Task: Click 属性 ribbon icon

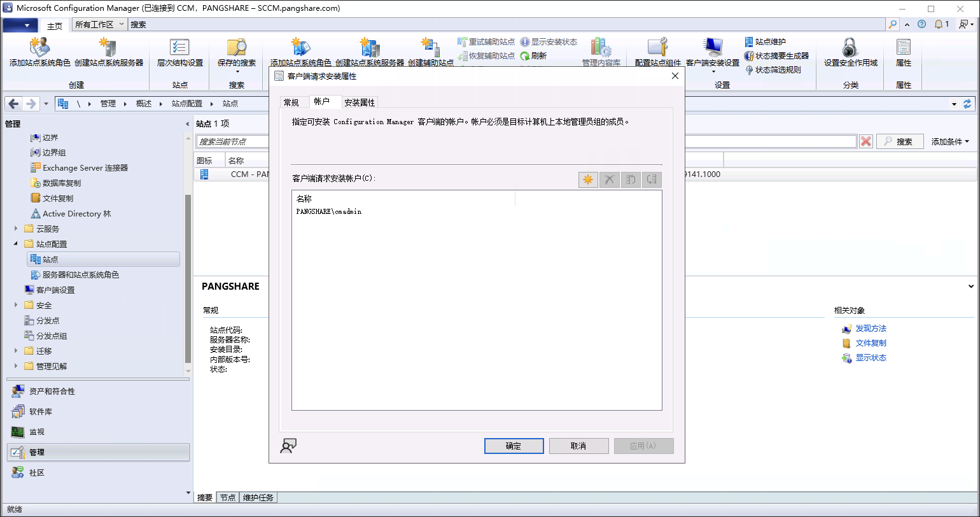Action: click(x=904, y=47)
